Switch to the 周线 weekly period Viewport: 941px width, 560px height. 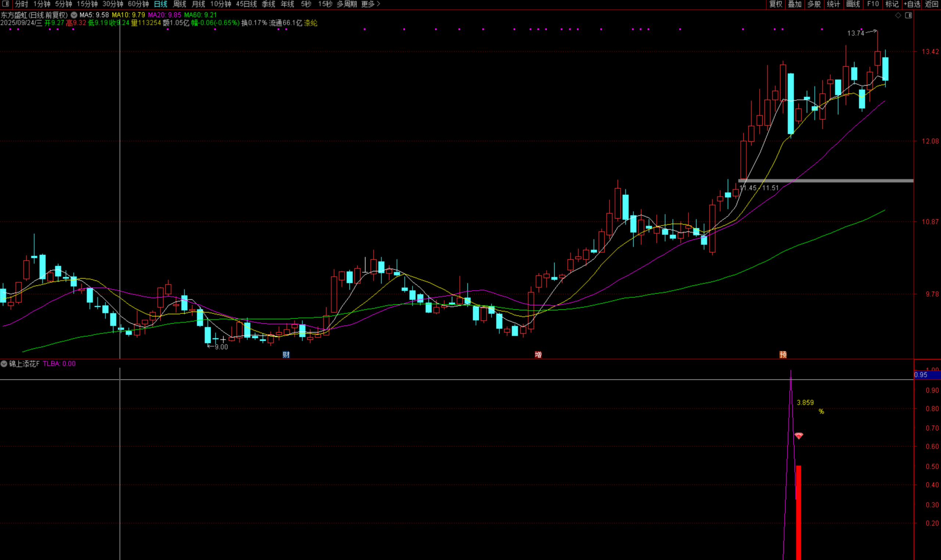coord(180,4)
